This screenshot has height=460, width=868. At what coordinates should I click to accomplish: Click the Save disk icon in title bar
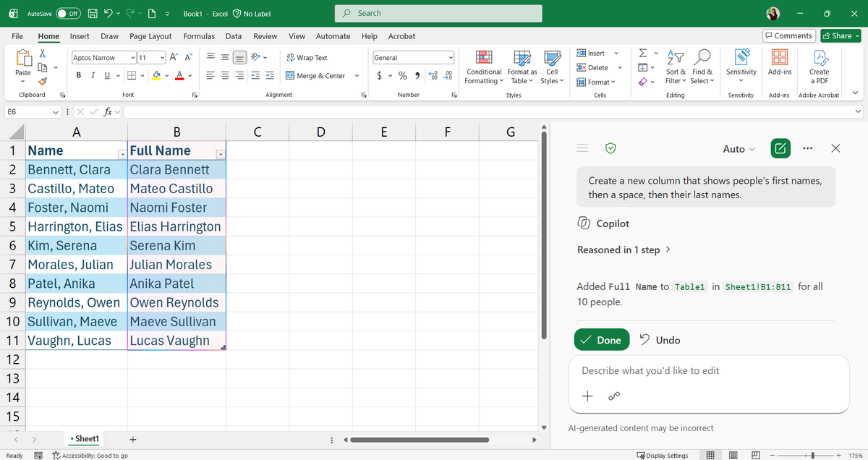pos(93,14)
